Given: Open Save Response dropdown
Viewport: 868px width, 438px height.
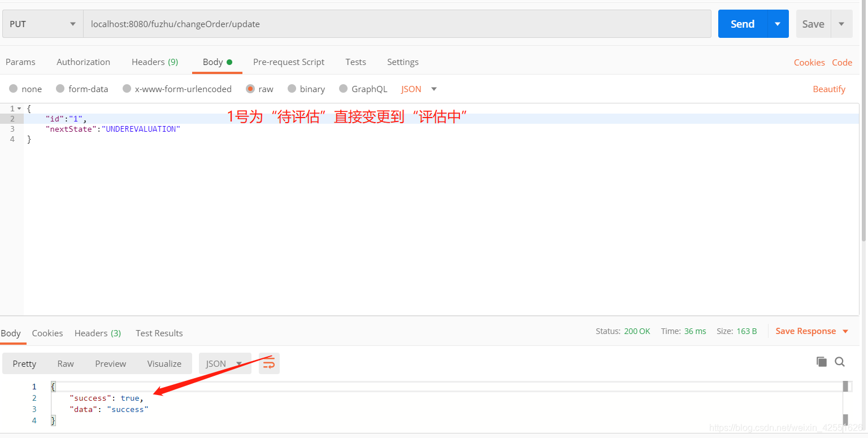Looking at the screenshot, I should point(812,331).
